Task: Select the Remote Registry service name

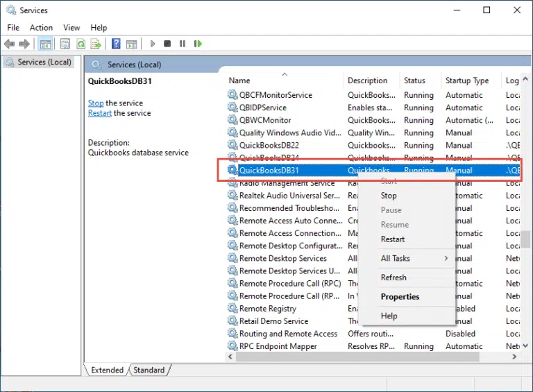Action: tap(268, 309)
